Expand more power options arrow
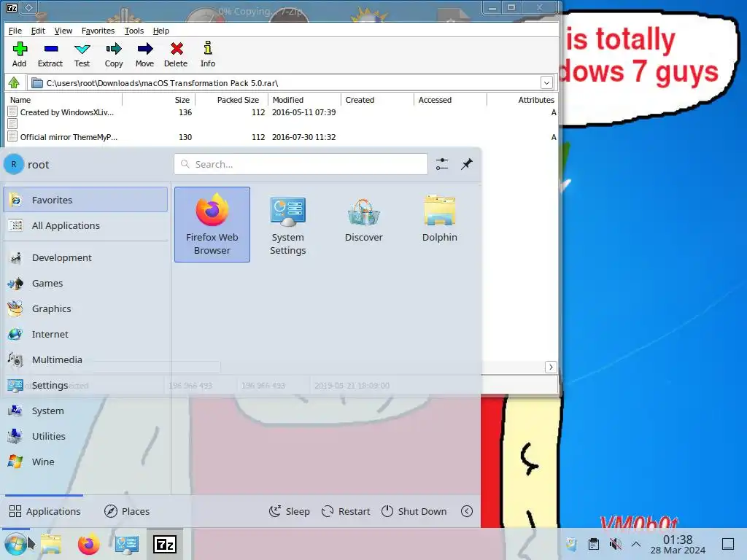The height and width of the screenshot is (560, 747). pyautogui.click(x=467, y=511)
